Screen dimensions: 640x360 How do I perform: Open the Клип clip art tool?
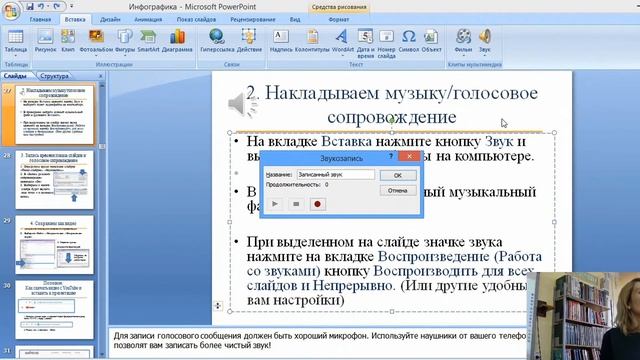tap(68, 41)
